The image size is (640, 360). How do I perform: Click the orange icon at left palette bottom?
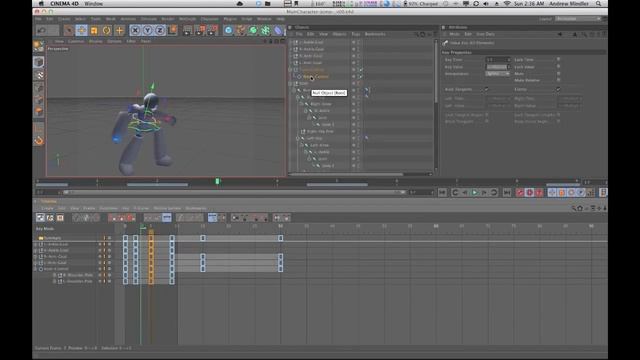click(x=39, y=141)
